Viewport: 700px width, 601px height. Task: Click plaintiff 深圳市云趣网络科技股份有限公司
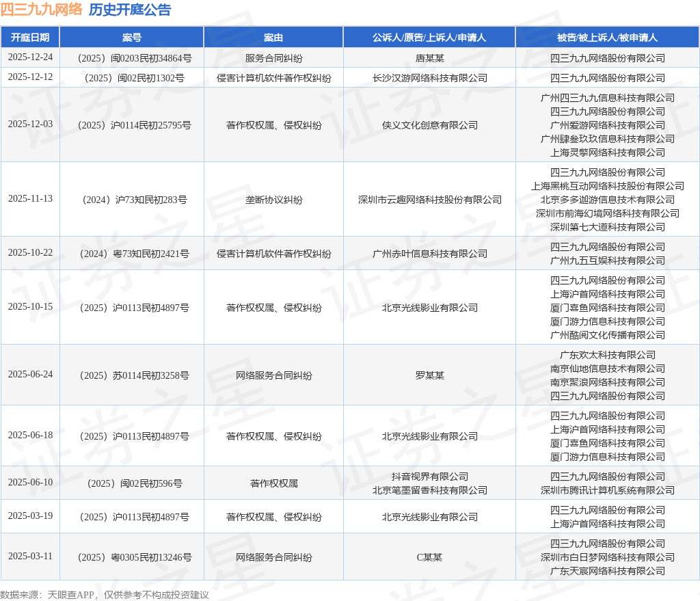(429, 200)
